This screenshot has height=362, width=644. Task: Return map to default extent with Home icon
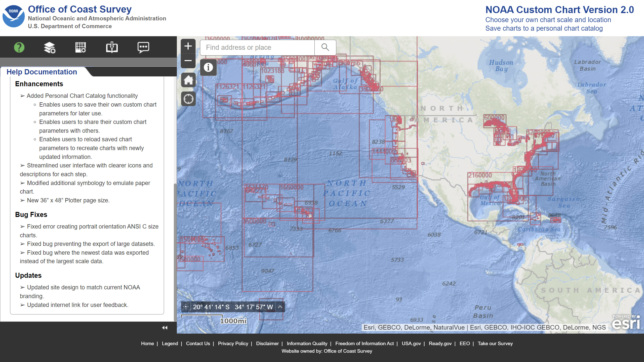[188, 80]
